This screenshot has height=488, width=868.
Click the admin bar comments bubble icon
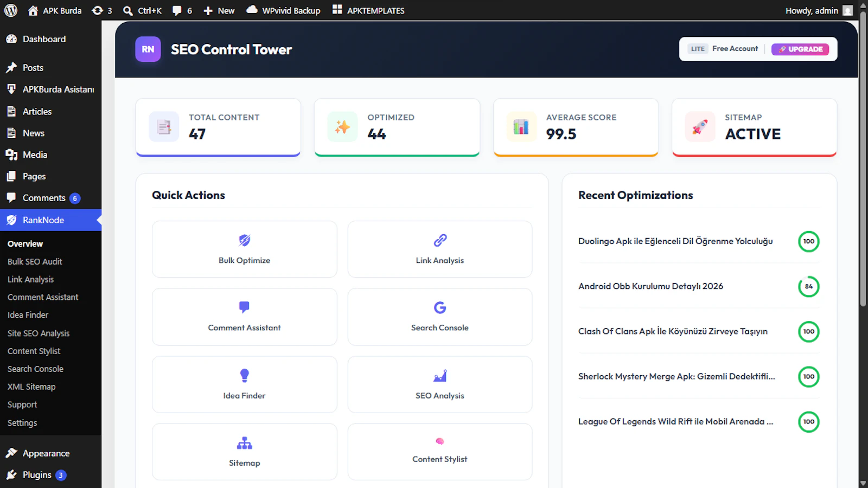click(177, 11)
